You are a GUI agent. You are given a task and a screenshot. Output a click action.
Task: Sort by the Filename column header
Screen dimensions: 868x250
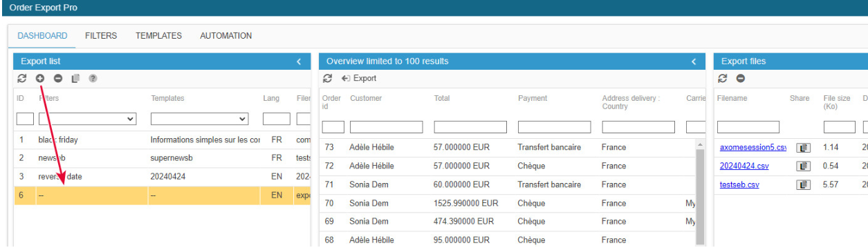(x=732, y=99)
